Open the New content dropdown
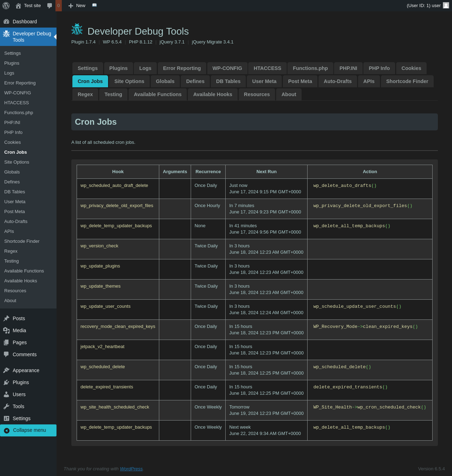This screenshot has height=476, width=452. (77, 6)
